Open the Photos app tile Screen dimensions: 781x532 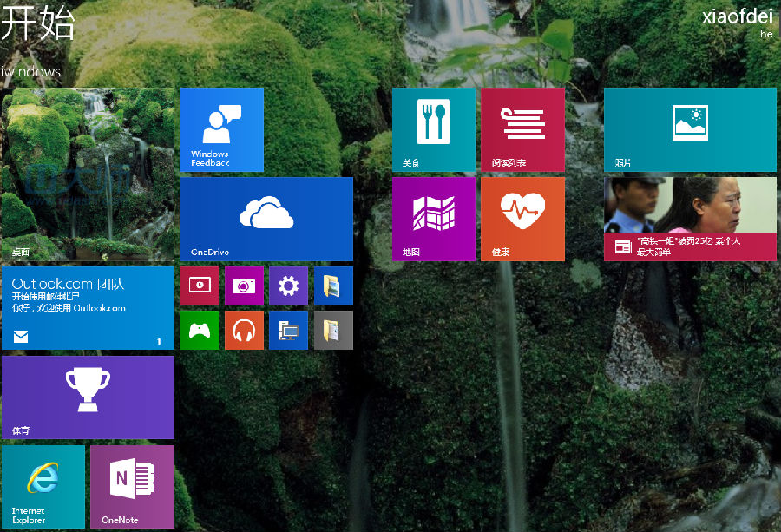click(x=690, y=129)
